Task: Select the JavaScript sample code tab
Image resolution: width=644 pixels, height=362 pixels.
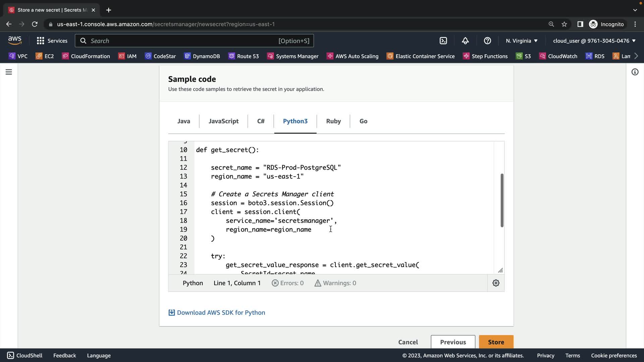Action: (223, 121)
